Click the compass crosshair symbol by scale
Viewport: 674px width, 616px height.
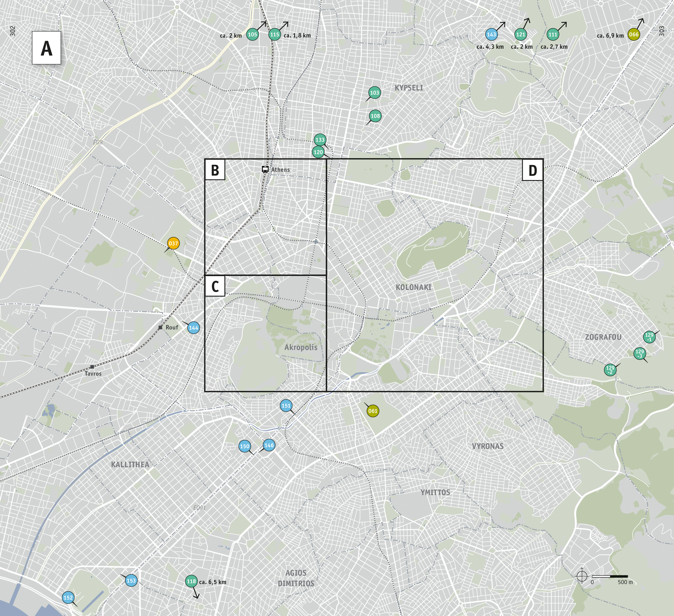[x=582, y=576]
